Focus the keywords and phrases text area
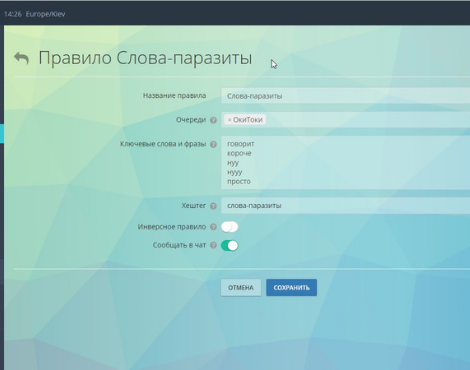 click(x=345, y=163)
